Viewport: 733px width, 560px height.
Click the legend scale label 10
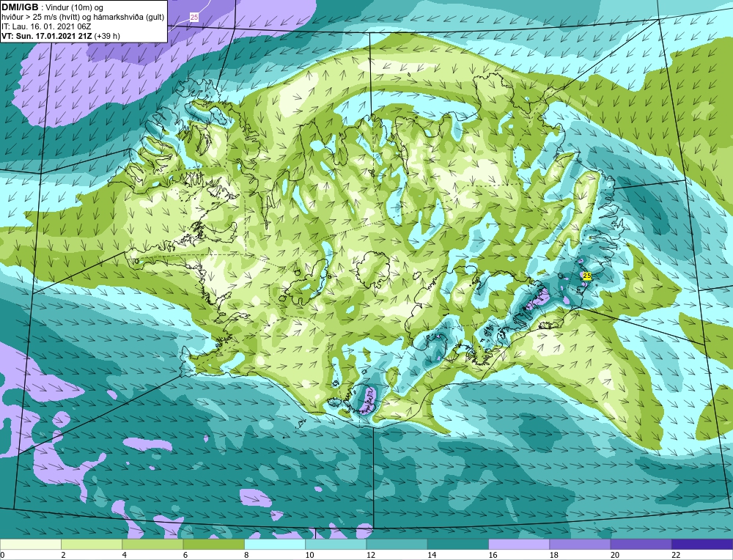pyautogui.click(x=309, y=555)
